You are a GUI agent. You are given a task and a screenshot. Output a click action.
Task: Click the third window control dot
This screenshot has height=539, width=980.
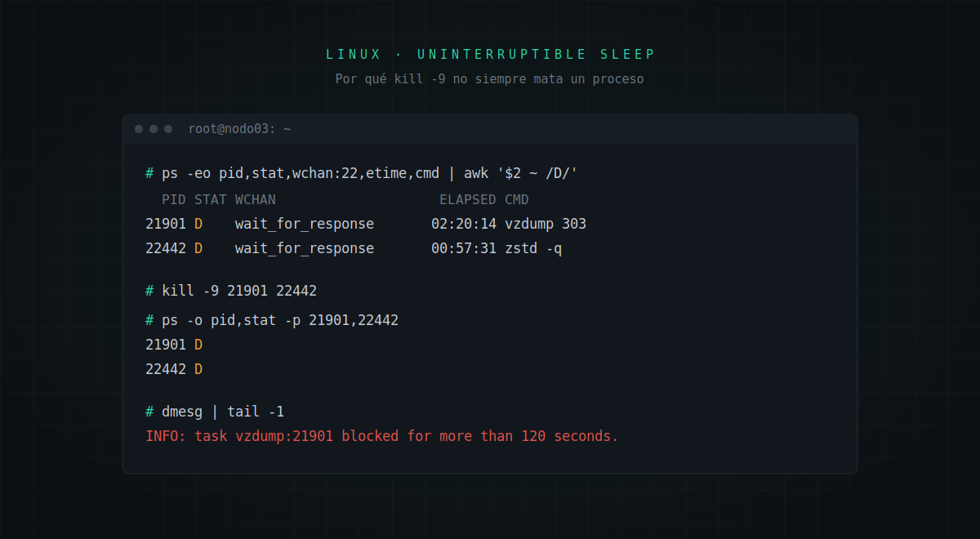tap(168, 129)
